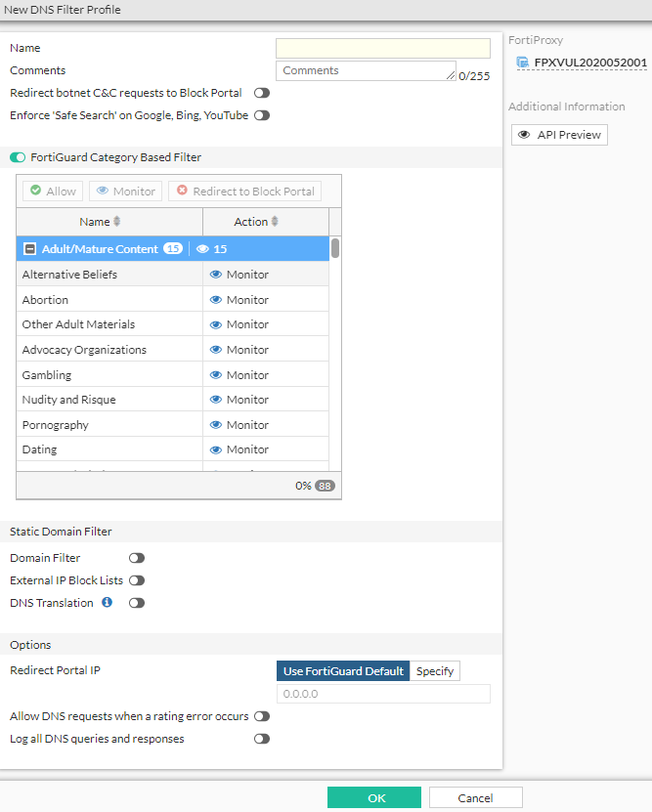Click the eye icon beside Gambling

(x=216, y=375)
